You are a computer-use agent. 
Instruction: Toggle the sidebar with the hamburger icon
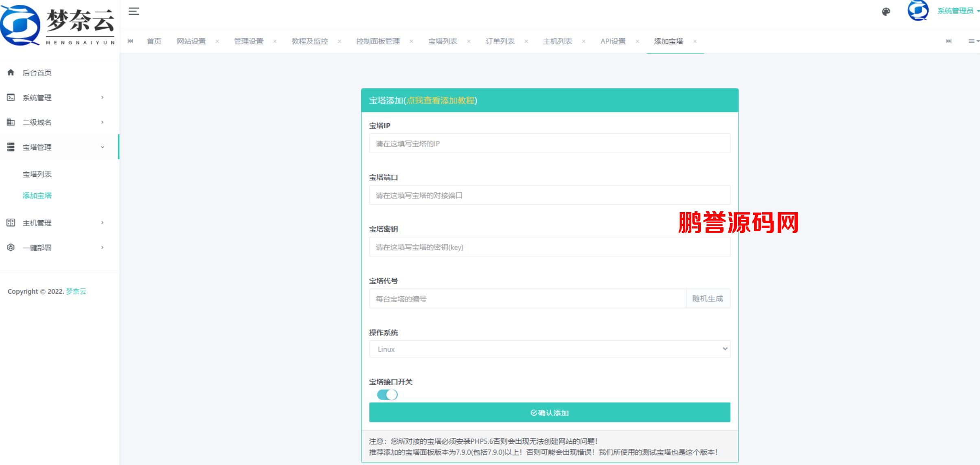click(x=134, y=11)
